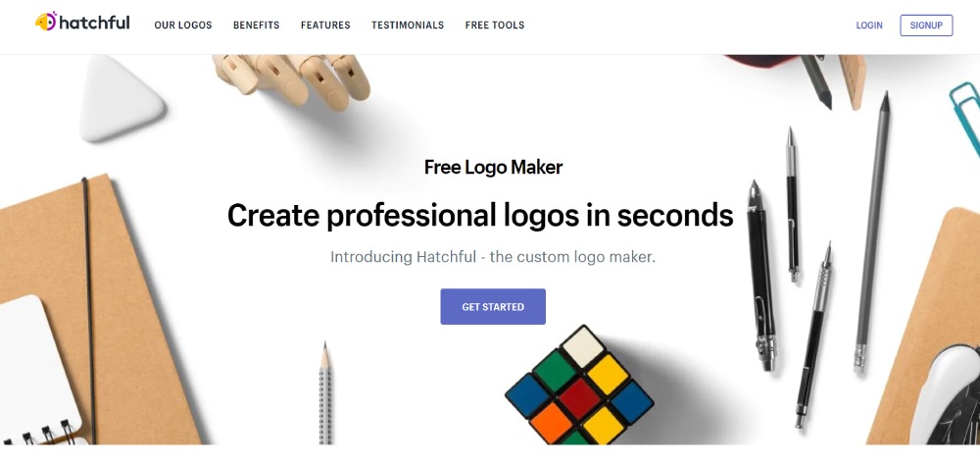
Task: Open Free Tools from the navigation
Action: (x=495, y=26)
